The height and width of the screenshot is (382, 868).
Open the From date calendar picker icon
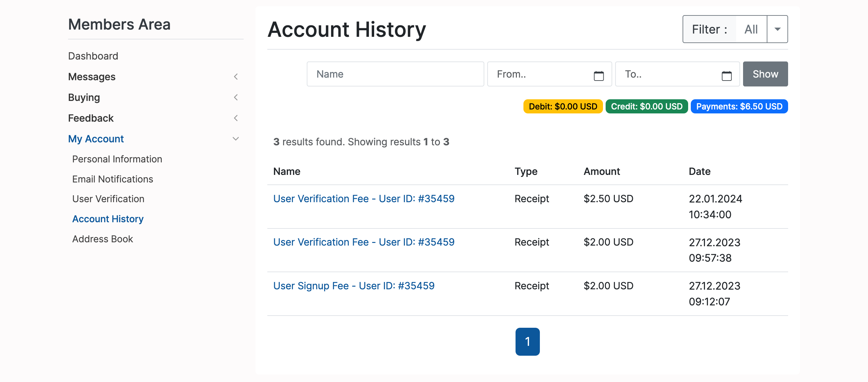598,76
